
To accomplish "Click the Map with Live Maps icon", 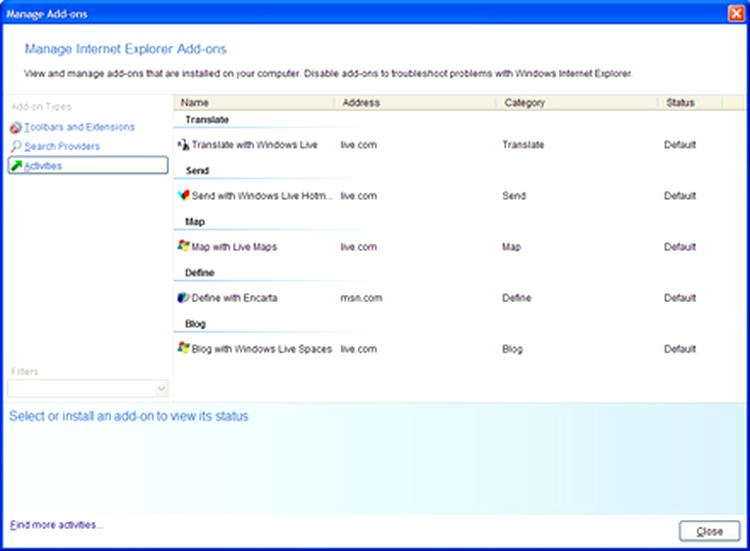I will tap(183, 246).
